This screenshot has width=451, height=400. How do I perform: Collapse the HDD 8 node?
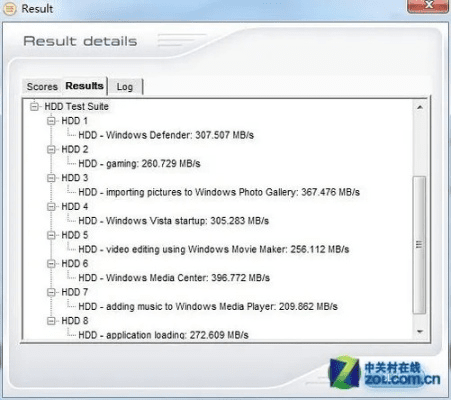51,321
